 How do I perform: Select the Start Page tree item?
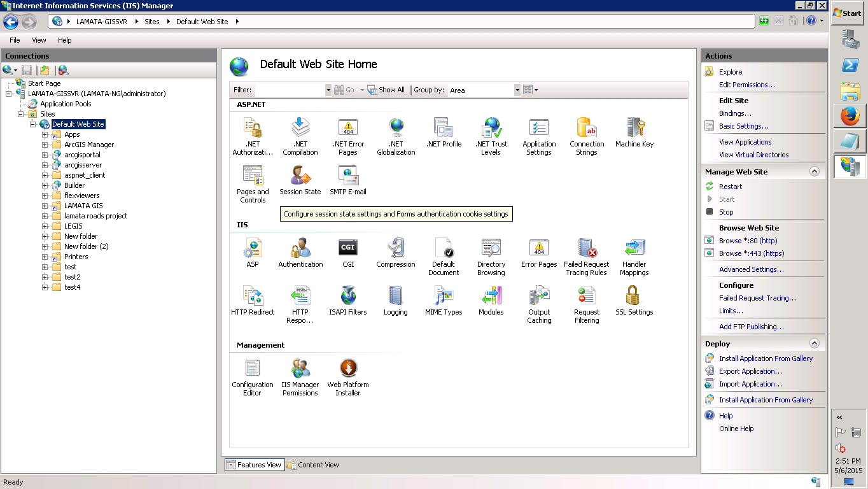[x=44, y=83]
